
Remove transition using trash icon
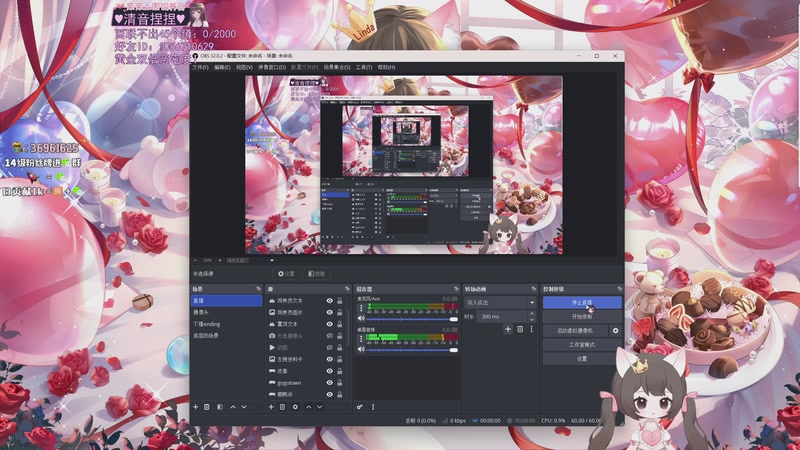[x=520, y=330]
